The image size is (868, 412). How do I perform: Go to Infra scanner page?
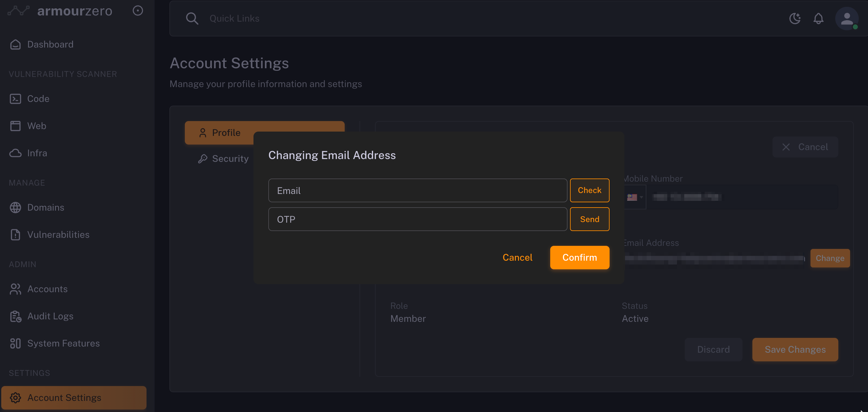(37, 153)
